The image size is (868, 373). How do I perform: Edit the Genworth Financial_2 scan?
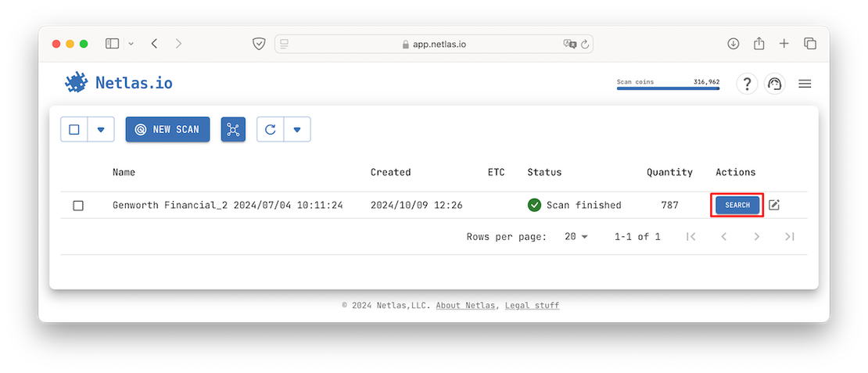pos(774,205)
